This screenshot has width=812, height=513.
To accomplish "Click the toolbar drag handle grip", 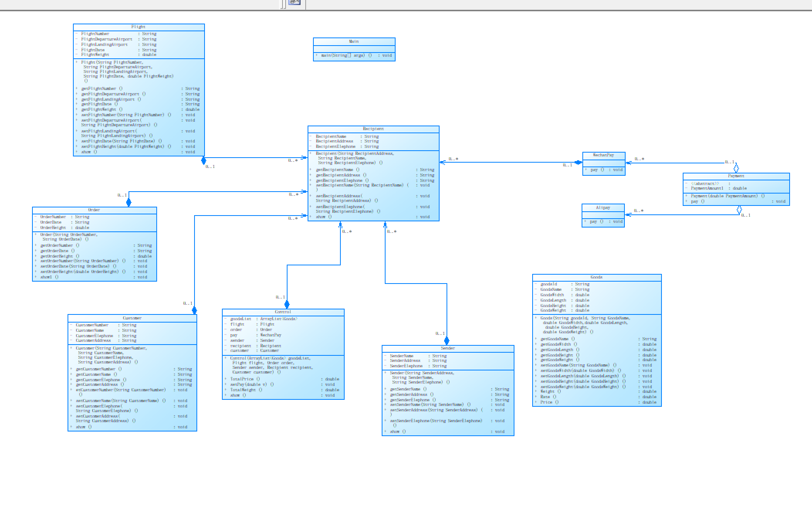I will pos(283,4).
